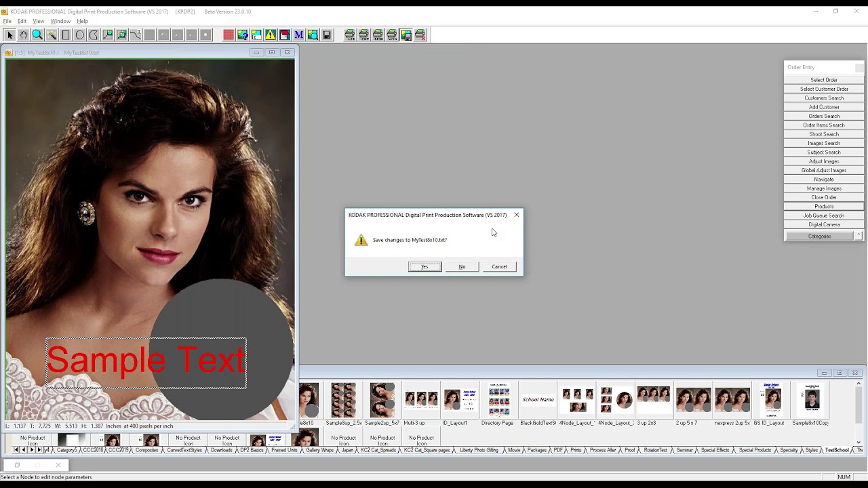Decline saving with the No button

click(x=462, y=266)
